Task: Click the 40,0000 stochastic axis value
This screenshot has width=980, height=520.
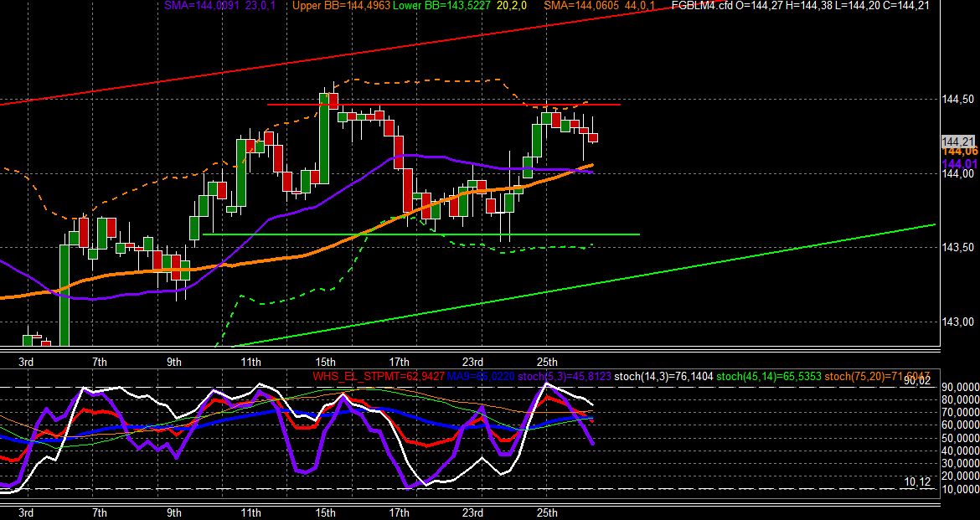Action: point(962,450)
